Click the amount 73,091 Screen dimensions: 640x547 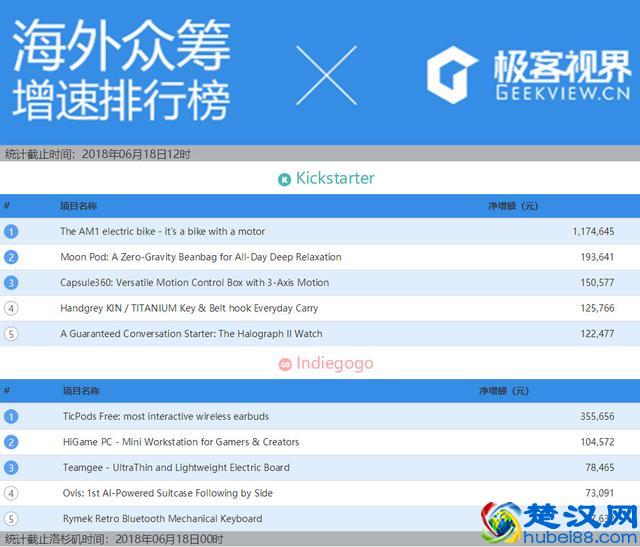[x=600, y=493]
